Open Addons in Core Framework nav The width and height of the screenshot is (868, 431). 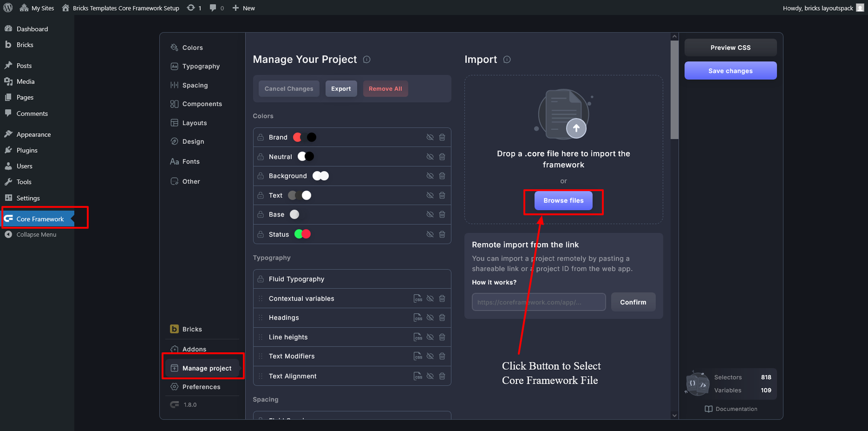[x=188, y=349]
